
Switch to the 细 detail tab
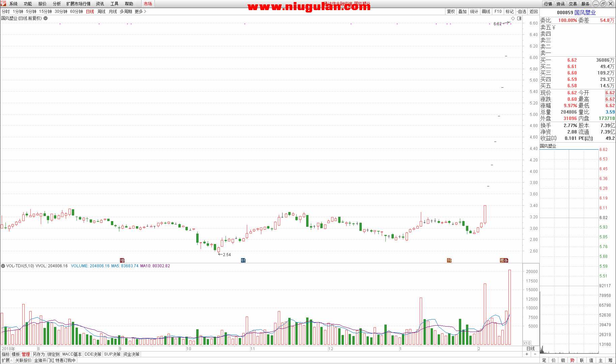pos(563,360)
